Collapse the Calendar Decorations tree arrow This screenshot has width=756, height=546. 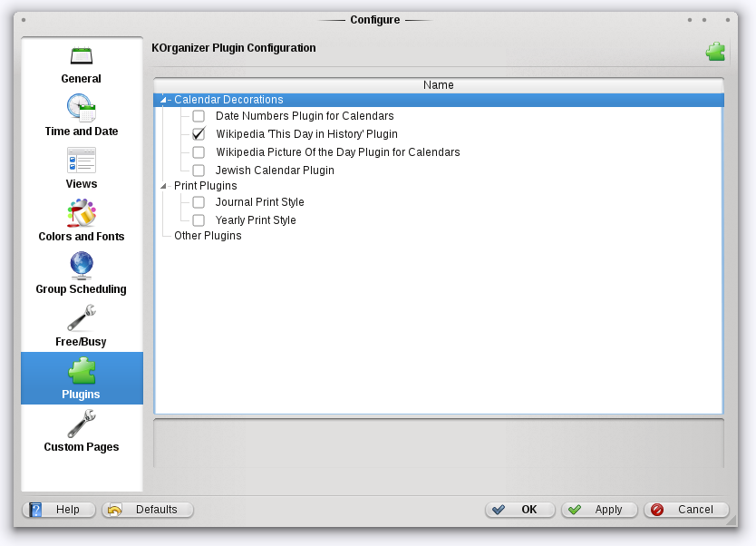163,100
